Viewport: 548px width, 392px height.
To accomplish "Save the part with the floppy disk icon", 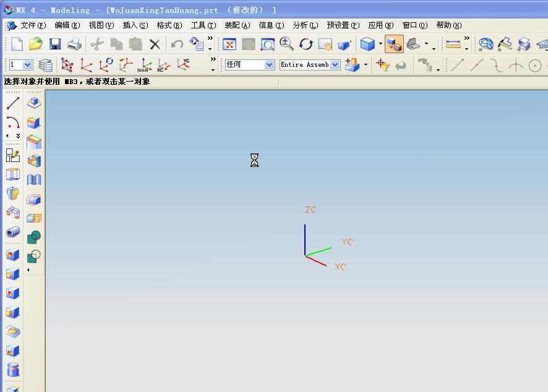I will tap(55, 44).
